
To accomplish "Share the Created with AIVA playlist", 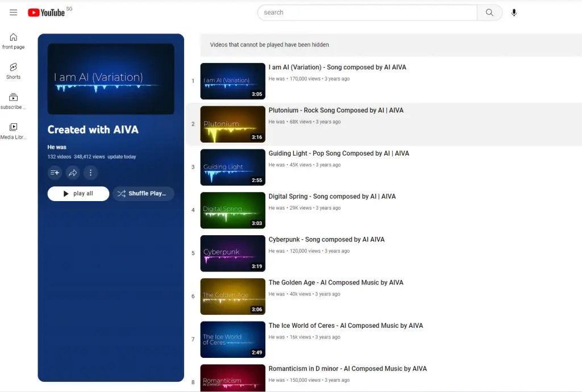I will click(x=73, y=173).
